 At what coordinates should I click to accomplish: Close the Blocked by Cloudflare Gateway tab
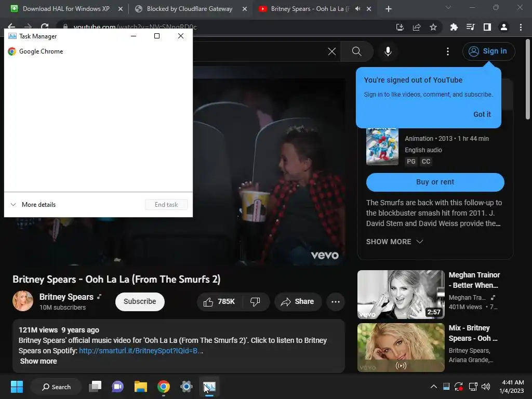(245, 9)
